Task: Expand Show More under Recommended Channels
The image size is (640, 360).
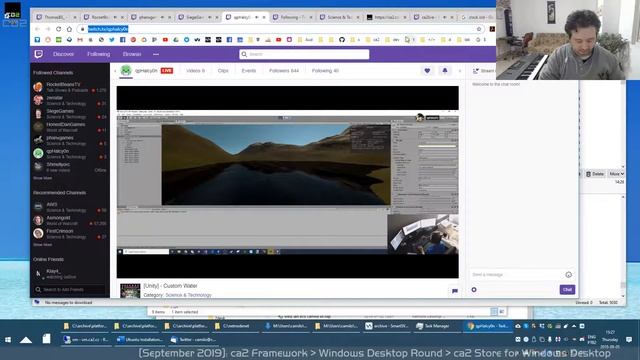Action: pos(42,244)
